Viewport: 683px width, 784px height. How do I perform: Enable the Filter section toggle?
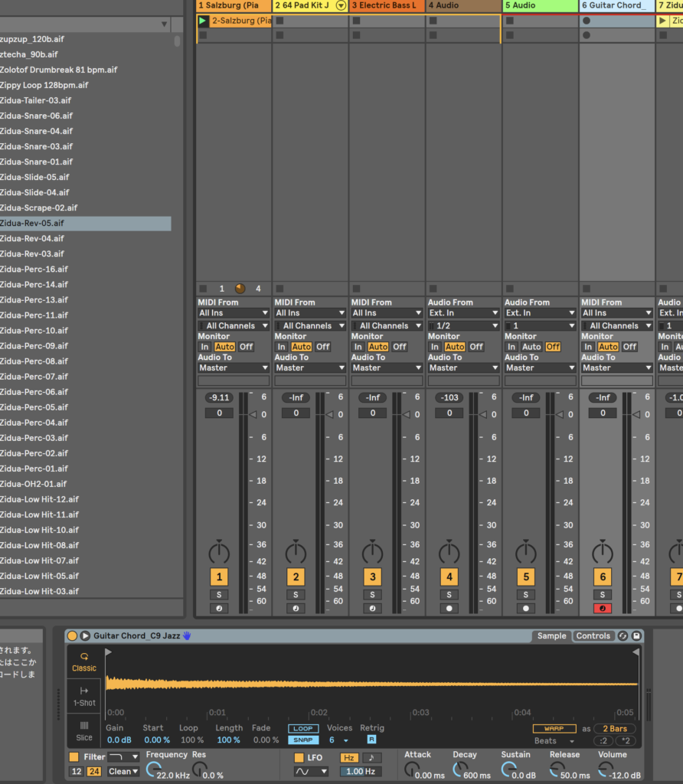click(x=74, y=757)
